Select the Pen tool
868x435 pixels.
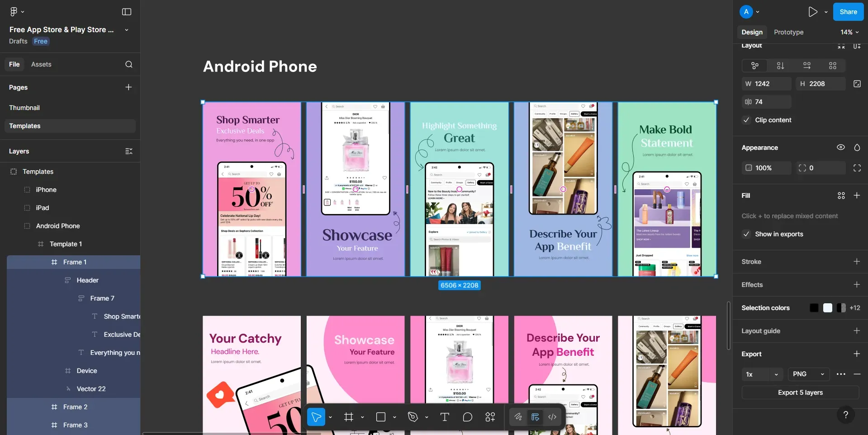pyautogui.click(x=412, y=417)
